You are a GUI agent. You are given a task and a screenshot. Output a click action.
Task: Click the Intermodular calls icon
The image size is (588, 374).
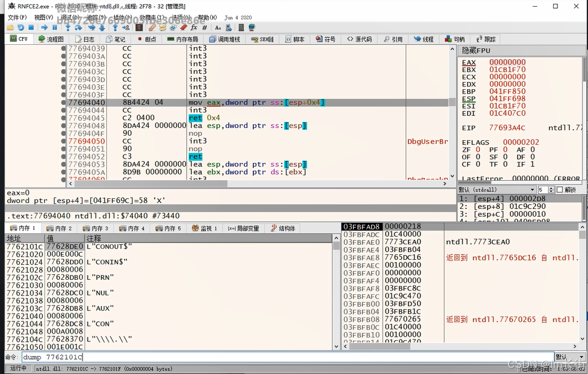(228, 27)
